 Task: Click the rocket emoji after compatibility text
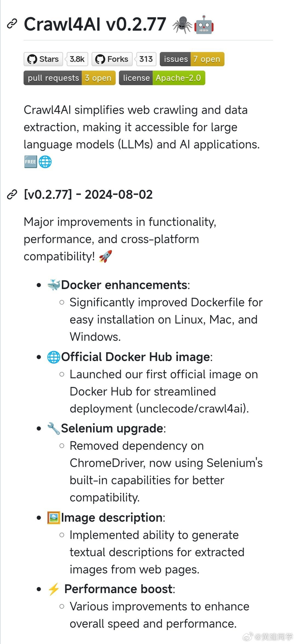pyautogui.click(x=105, y=256)
